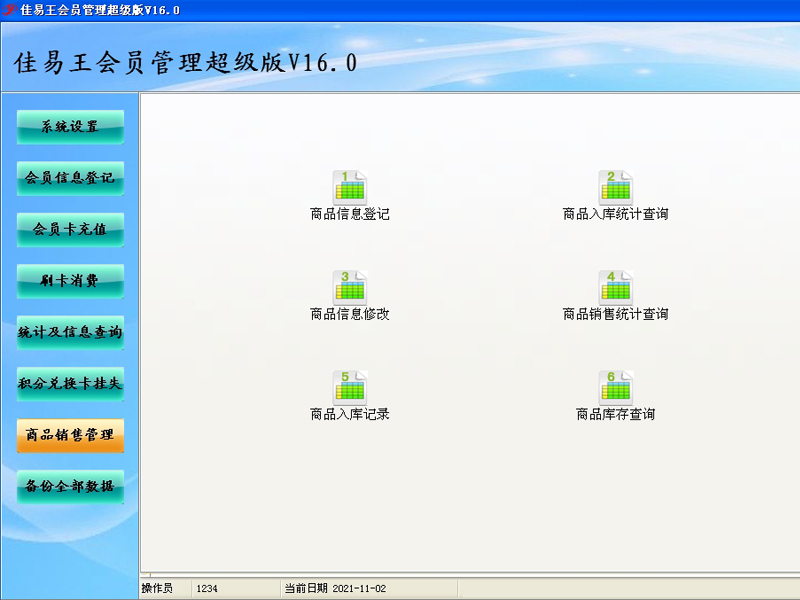800x600 pixels.
Task: Click the 商品库存查询 text label
Action: click(616, 414)
